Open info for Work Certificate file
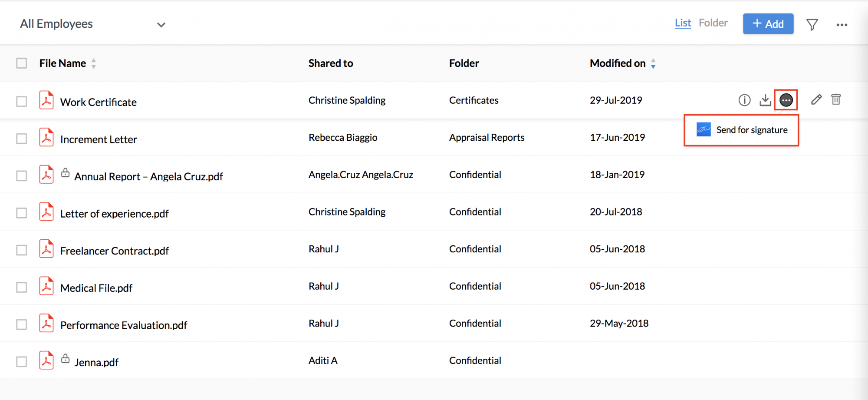The width and height of the screenshot is (868, 400). coord(744,100)
